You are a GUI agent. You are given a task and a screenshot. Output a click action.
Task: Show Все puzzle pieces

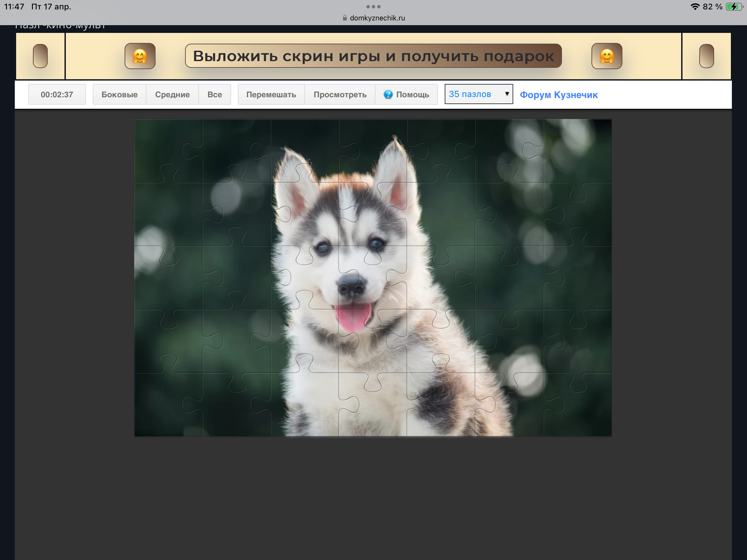coord(214,95)
